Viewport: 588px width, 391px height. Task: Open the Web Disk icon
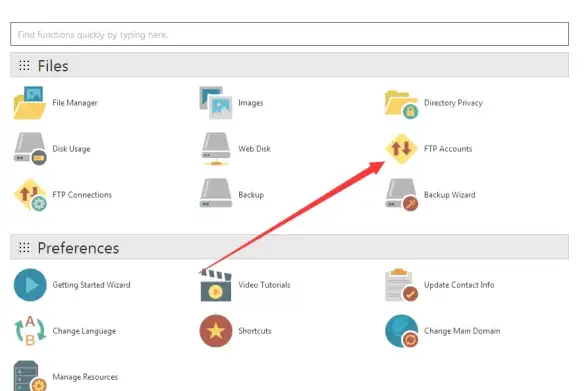coord(216,149)
